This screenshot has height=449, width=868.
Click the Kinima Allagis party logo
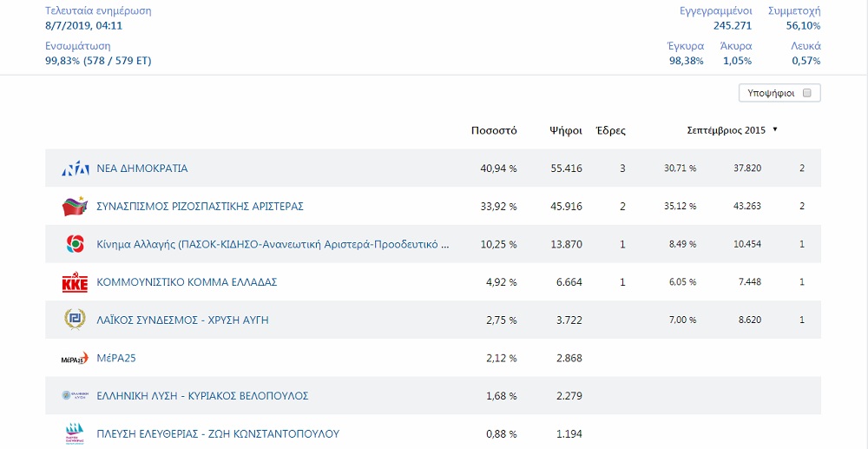click(76, 244)
